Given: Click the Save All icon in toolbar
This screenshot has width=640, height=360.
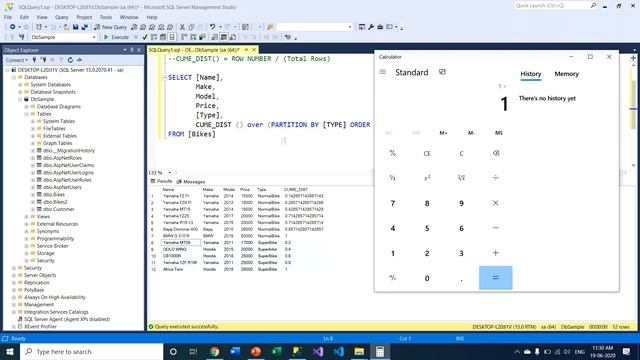Looking at the screenshot, I should 84,27.
